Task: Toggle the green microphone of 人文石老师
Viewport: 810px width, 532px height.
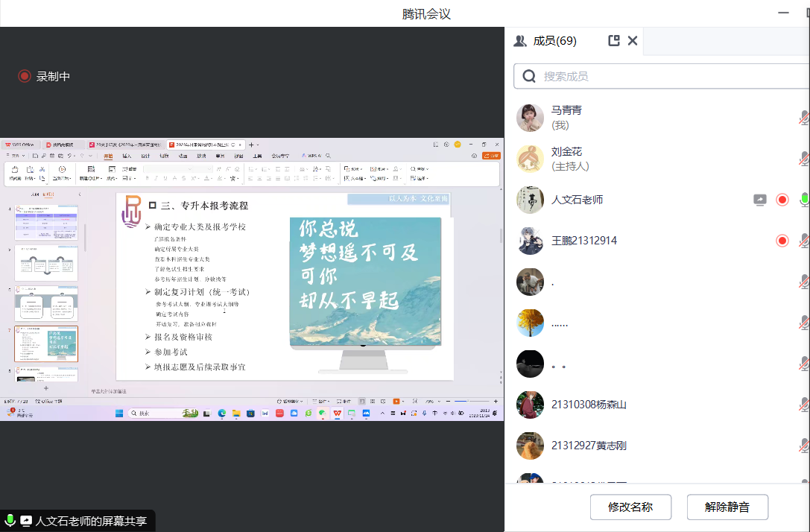Action: point(804,200)
